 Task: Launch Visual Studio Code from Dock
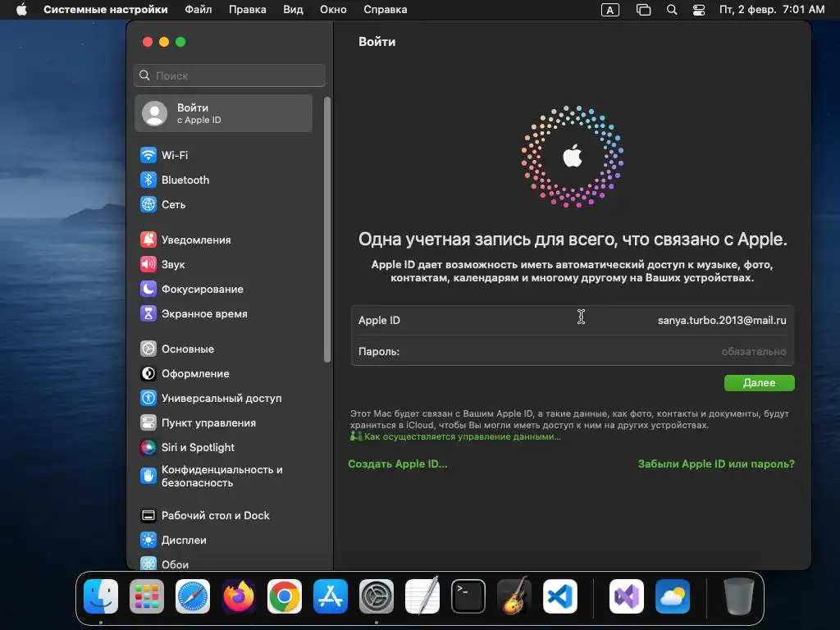[560, 596]
